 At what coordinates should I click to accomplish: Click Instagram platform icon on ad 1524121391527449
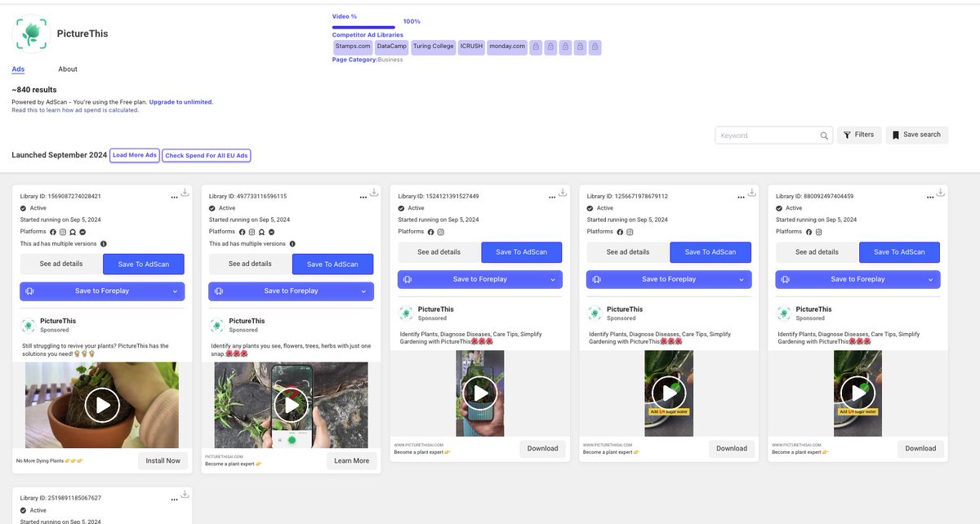441,232
